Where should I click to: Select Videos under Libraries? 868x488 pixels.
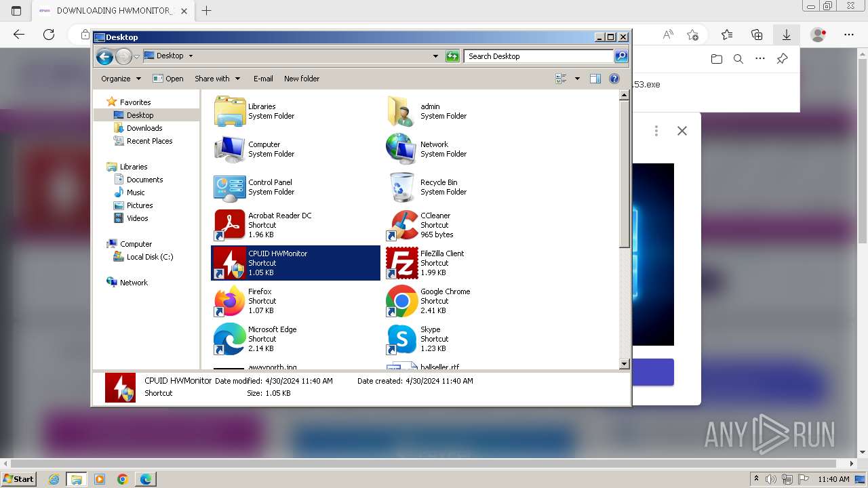137,218
